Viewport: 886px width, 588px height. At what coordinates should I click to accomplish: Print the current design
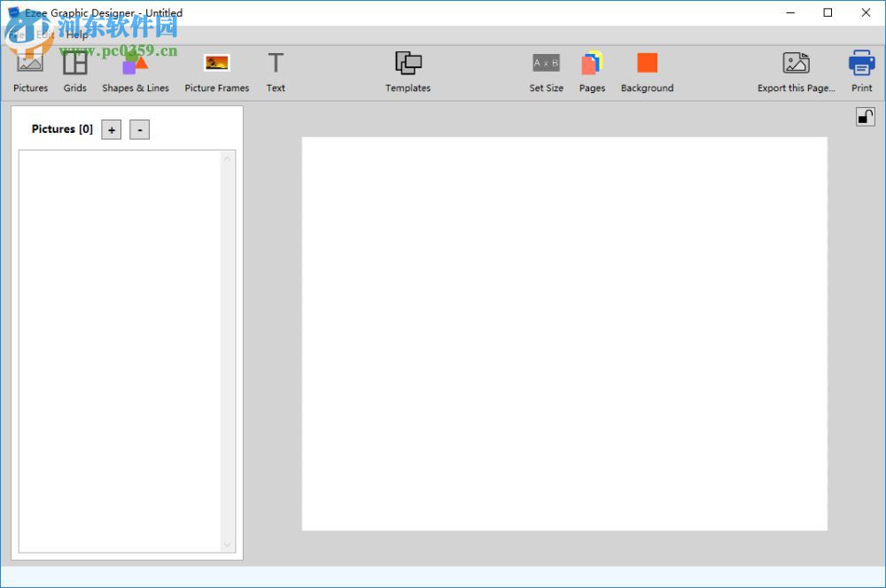(x=861, y=71)
